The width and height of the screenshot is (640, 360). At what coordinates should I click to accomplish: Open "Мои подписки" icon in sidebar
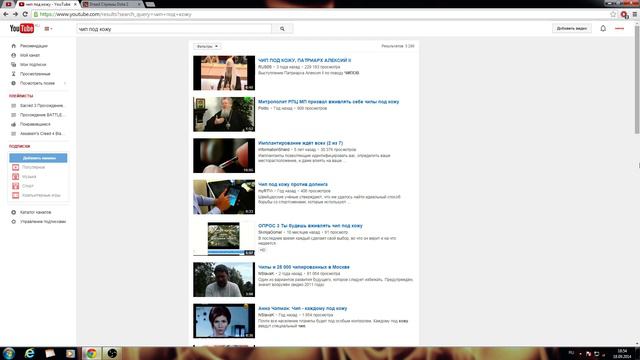point(13,64)
